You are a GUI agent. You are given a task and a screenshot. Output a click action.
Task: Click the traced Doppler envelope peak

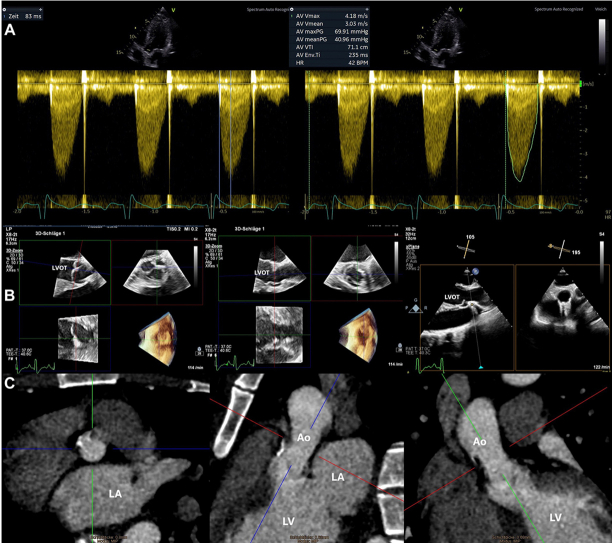click(x=519, y=180)
